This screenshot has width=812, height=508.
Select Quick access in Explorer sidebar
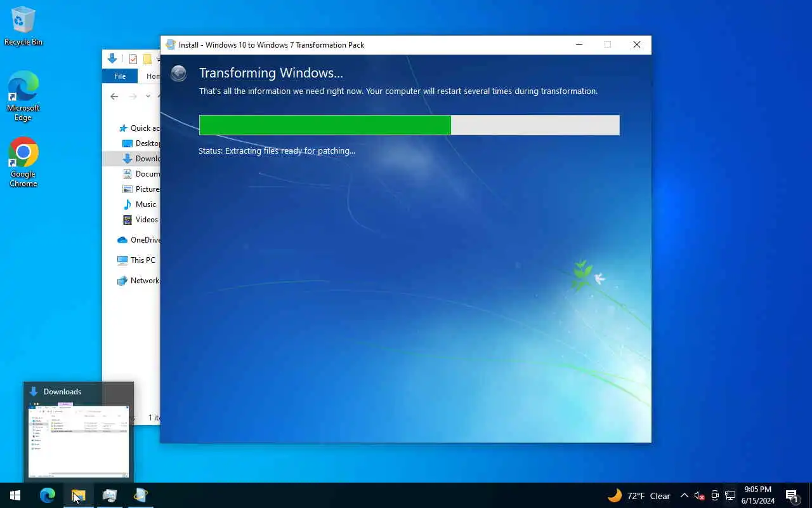coord(138,128)
